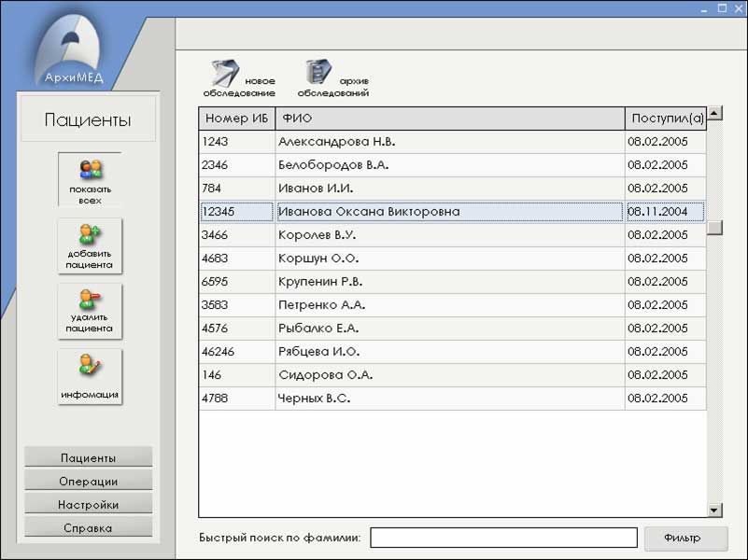This screenshot has width=748, height=560.
Task: Open the 'Настройки' section
Action: [x=89, y=504]
